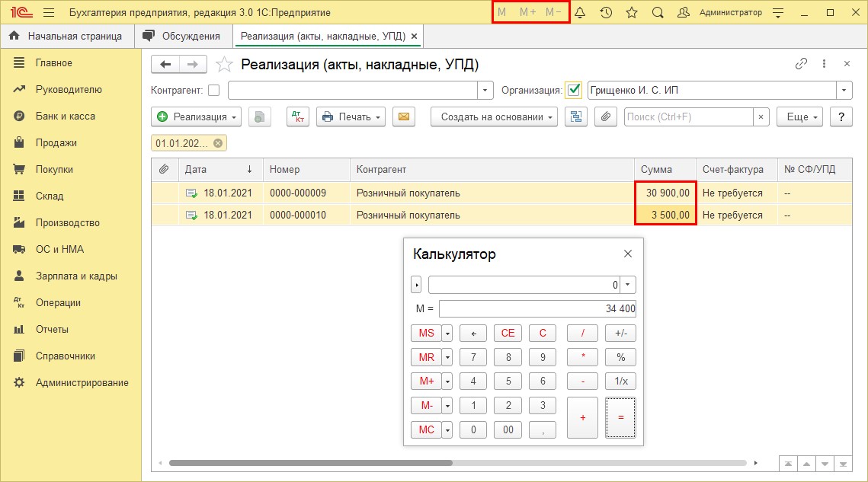Click the notifications bell icon
This screenshot has height=482, width=868.
[580, 13]
